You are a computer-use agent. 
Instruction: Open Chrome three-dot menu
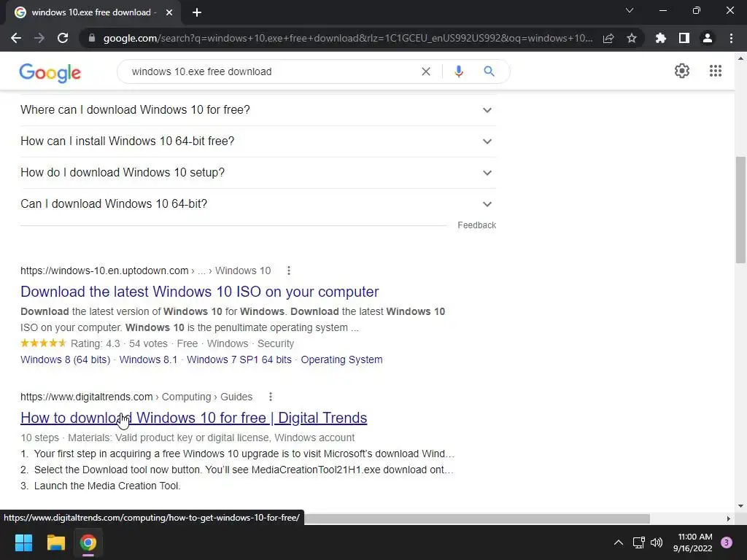(731, 38)
